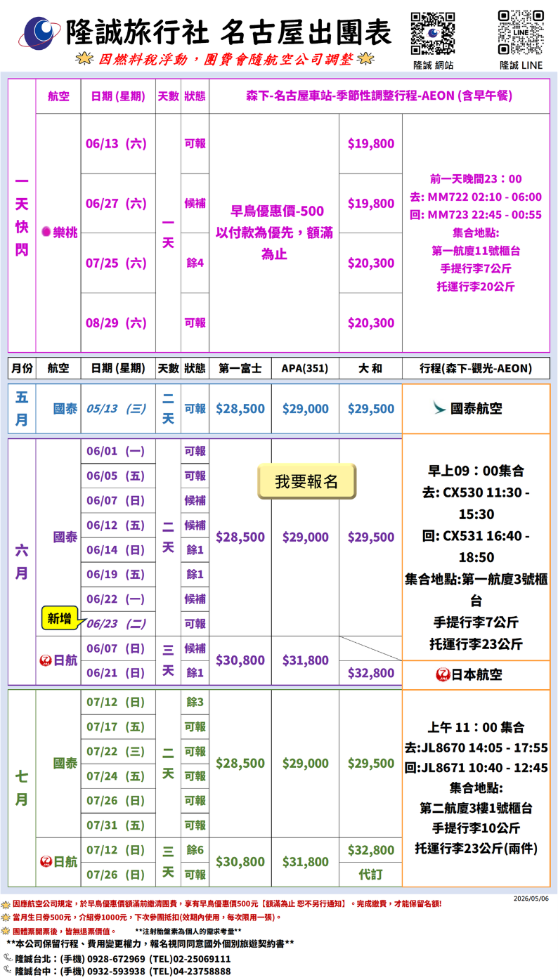Select the 06/19 (五) date row
The image size is (558, 980).
117,574
